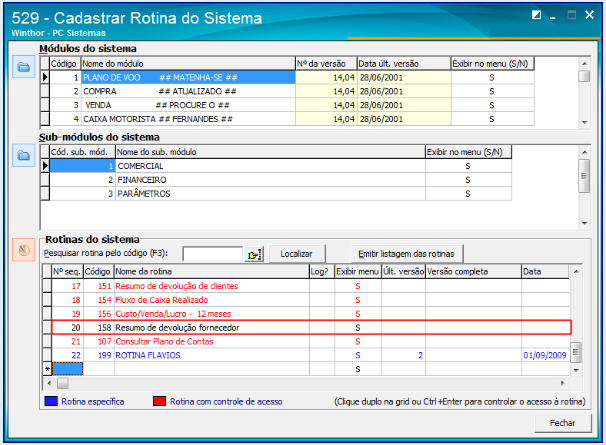606x445 pixels.
Task: Click Exibir menu S for Fluxo de Caixa Realizado
Action: tap(358, 300)
